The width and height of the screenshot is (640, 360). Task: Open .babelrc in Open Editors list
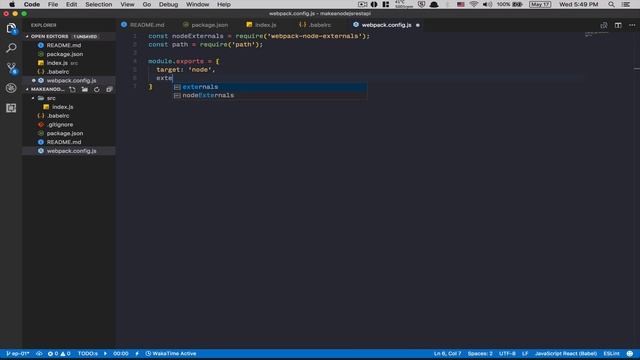point(69,72)
